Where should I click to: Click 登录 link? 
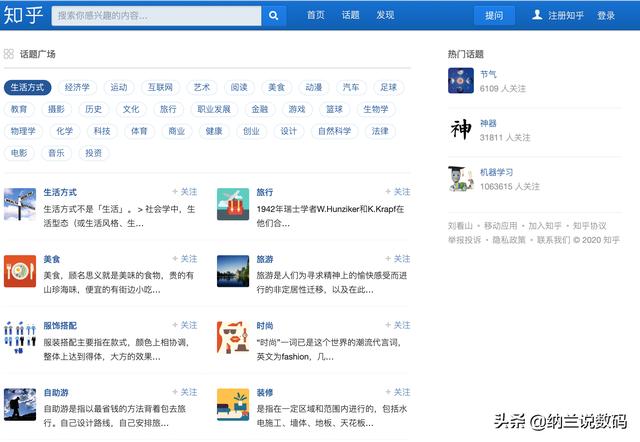[606, 16]
